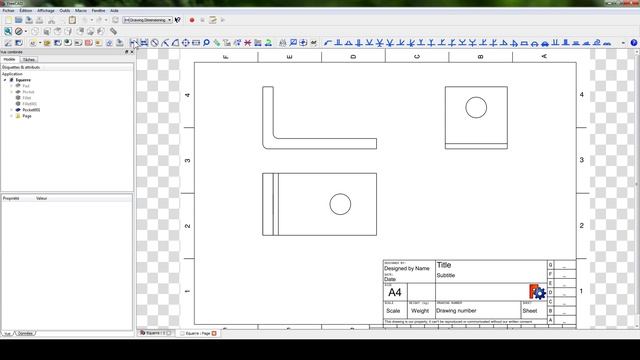Expand the Pocket tree item
The width and height of the screenshot is (640, 360).
pyautogui.click(x=11, y=92)
